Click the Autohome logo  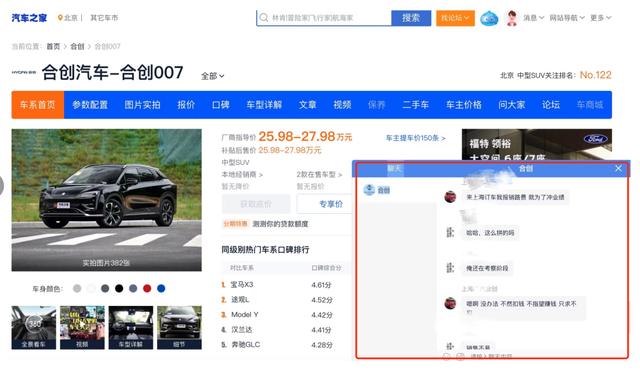tap(29, 18)
